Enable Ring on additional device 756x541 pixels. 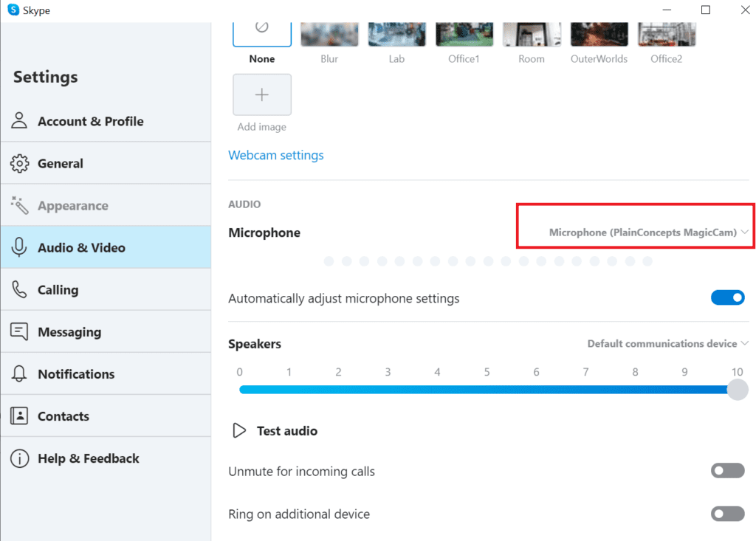click(x=727, y=514)
